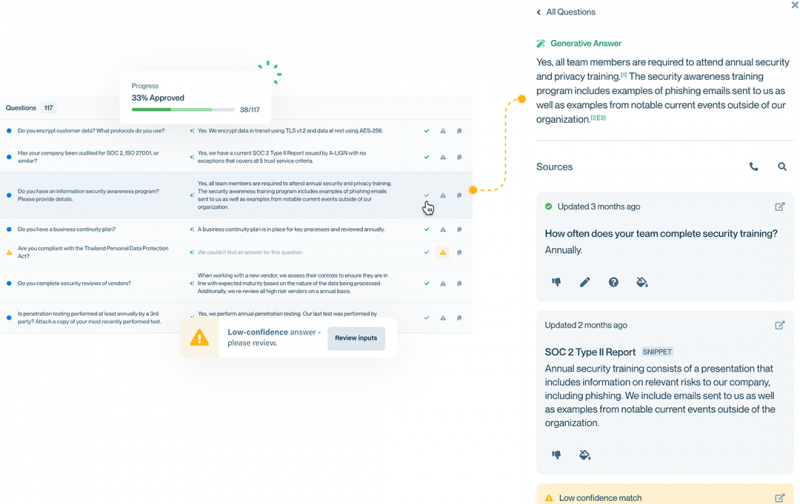Image resolution: width=800 pixels, height=504 pixels.
Task: Click the warning triangle in the Low-confidence banner
Action: tap(199, 338)
